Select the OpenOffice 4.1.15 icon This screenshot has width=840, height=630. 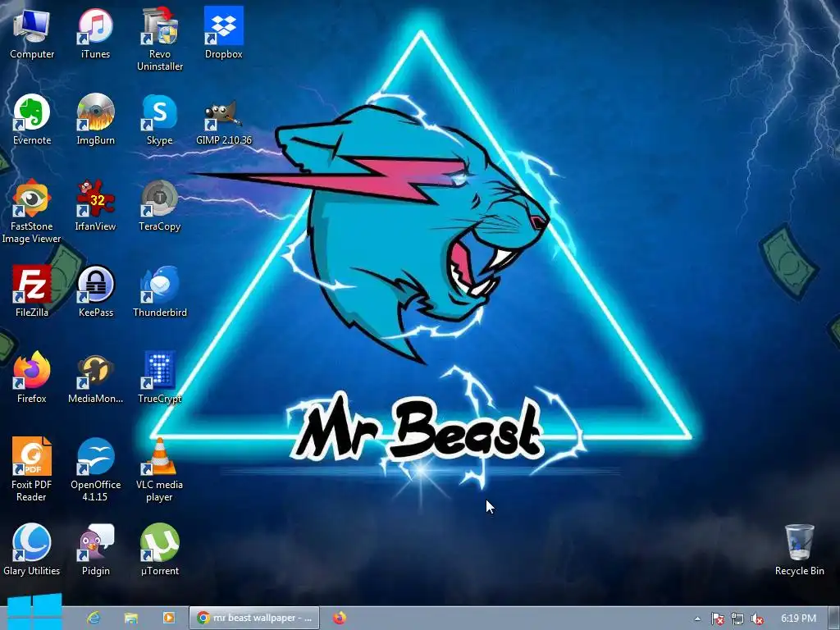95,470
